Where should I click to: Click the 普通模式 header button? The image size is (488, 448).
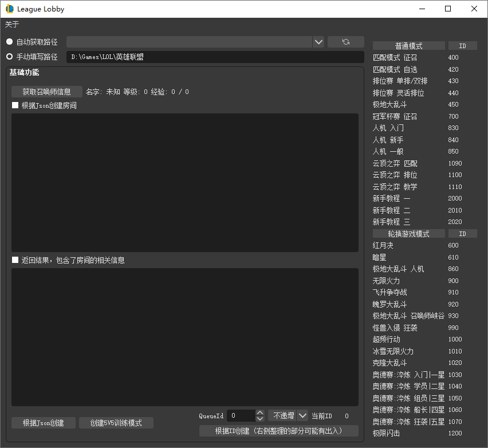[x=408, y=46]
